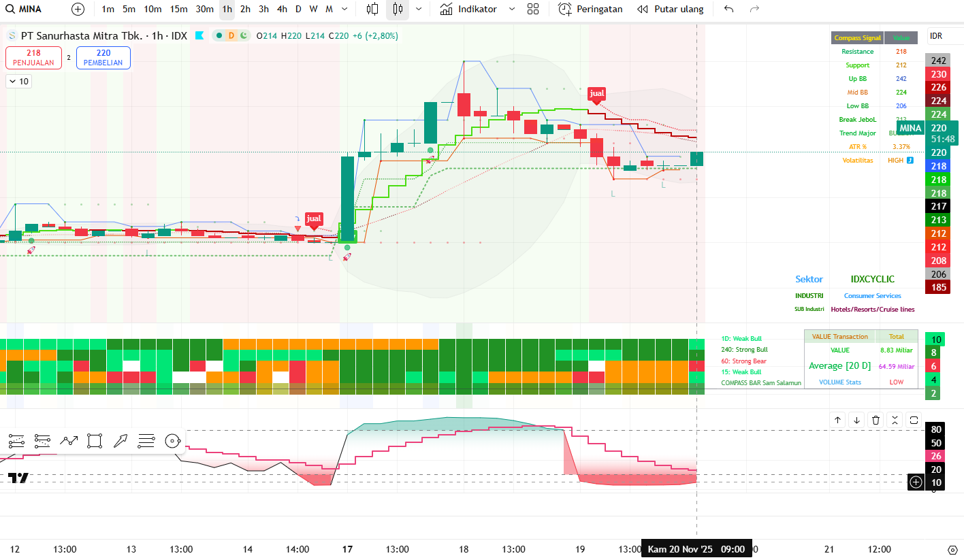The image size is (964, 560).
Task: Expand the chart style dropdown arrow
Action: pyautogui.click(x=418, y=9)
